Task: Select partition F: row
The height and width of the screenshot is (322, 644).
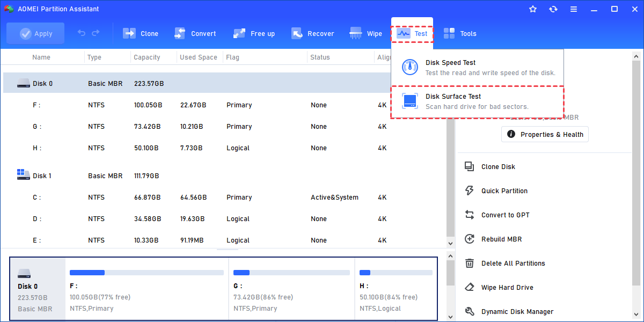Action: point(224,105)
